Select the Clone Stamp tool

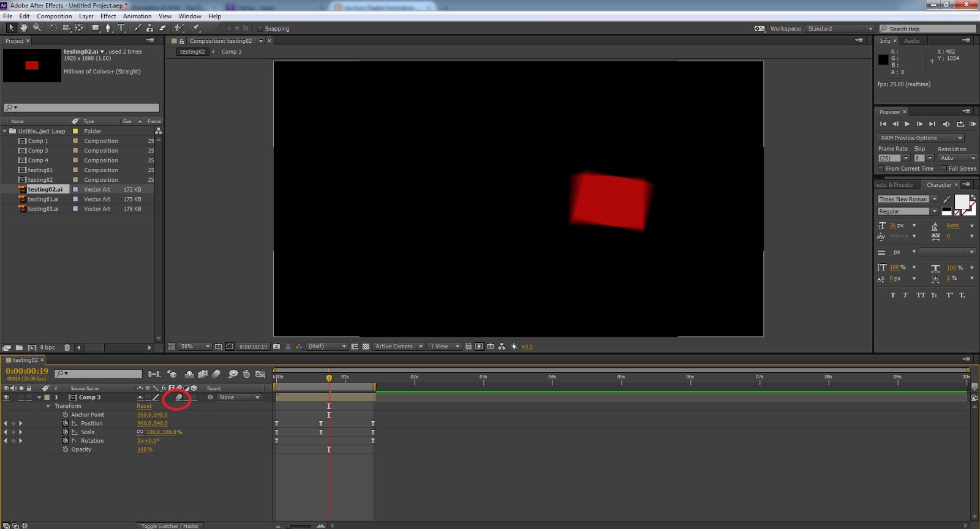pyautogui.click(x=150, y=28)
